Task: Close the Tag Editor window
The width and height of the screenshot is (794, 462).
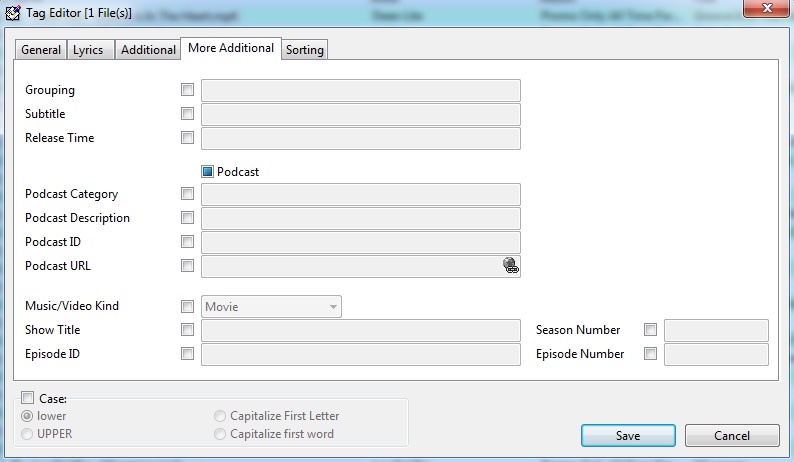Action: click(x=767, y=9)
